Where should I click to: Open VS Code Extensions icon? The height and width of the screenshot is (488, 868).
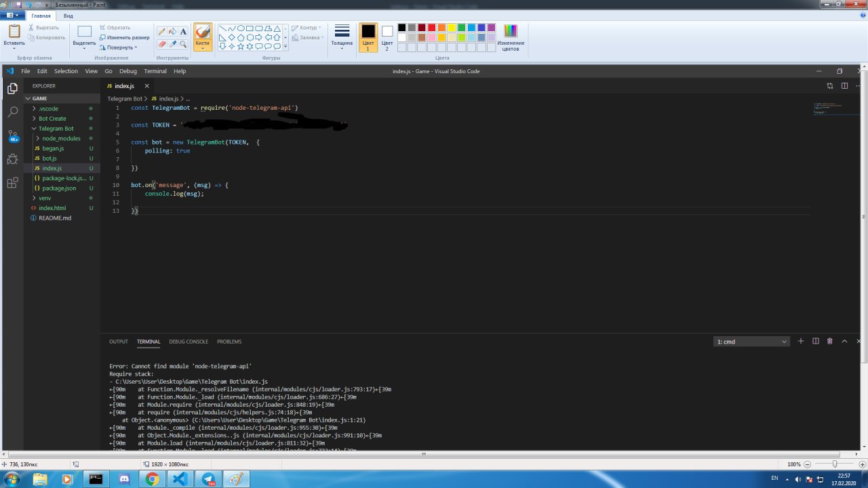[12, 183]
